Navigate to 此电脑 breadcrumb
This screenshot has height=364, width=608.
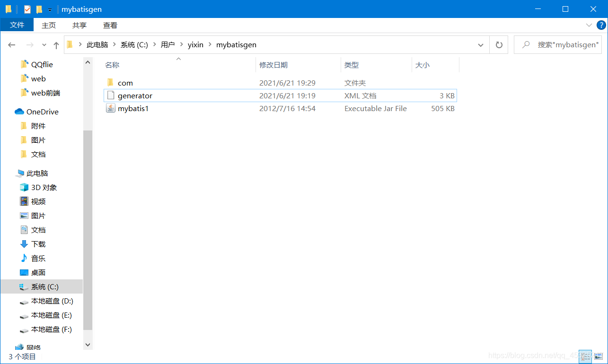[97, 45]
